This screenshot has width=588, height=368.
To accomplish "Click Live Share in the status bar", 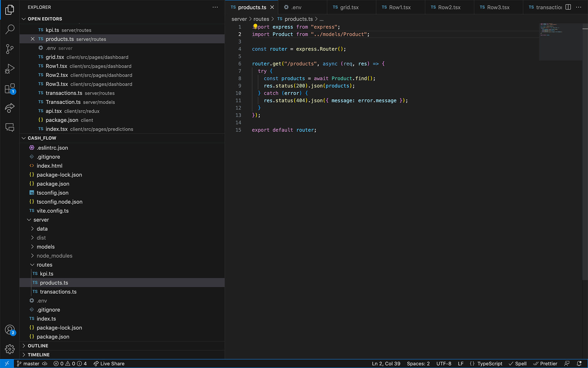I will tap(109, 363).
